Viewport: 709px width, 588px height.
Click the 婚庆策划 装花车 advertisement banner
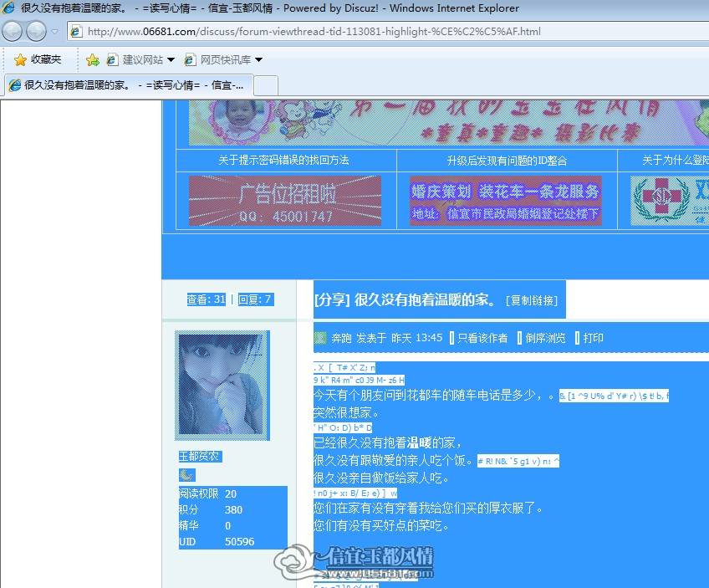[506, 201]
